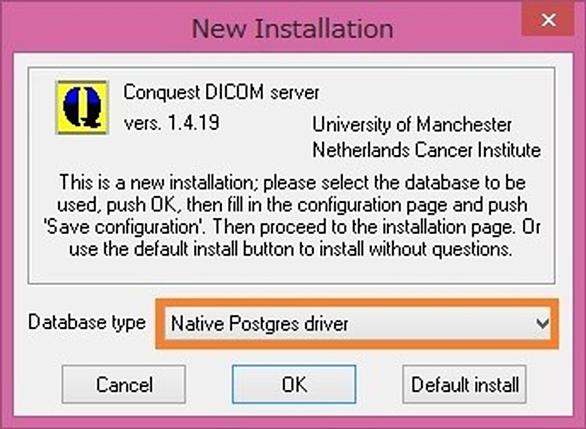
Task: Expand the Database type dropdown arrow
Action: (x=542, y=323)
